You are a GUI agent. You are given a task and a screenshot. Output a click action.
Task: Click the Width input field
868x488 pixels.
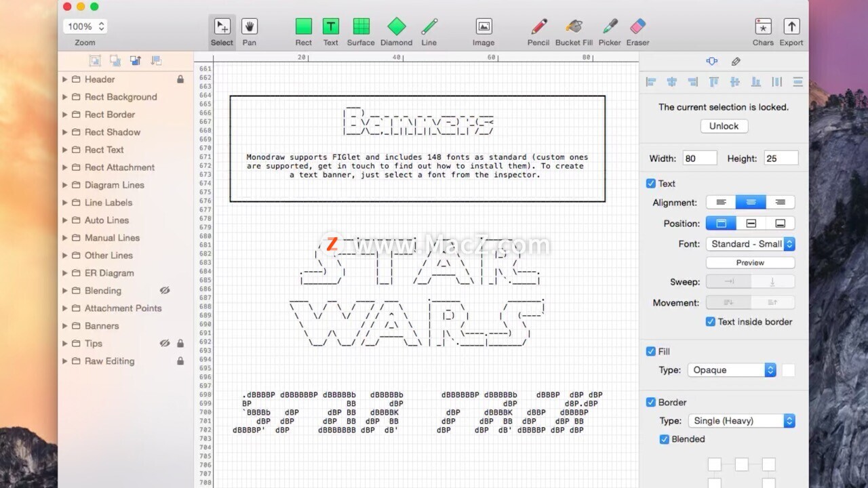coord(700,159)
